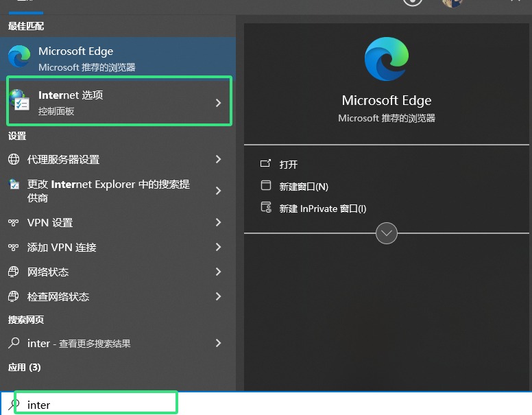The width and height of the screenshot is (532, 415).
Task: Click the 打开 open icon in preview pane
Action: [266, 164]
